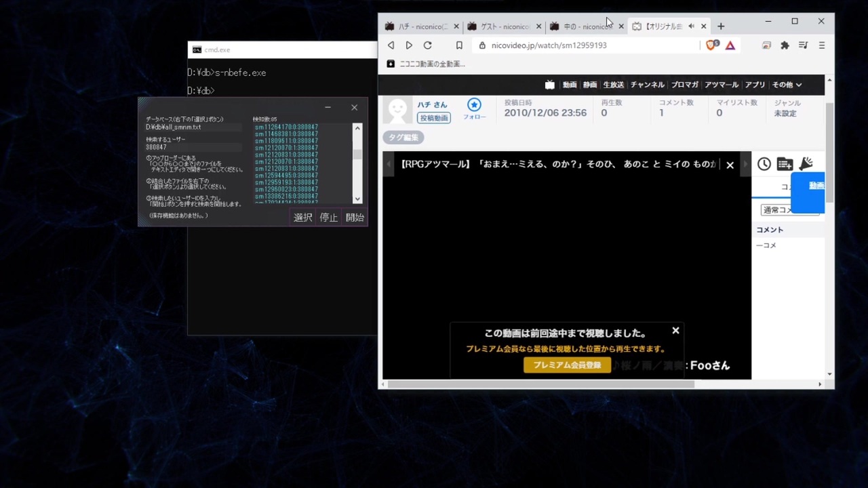Open the 静画 nav menu item
Screen dimensions: 868x488
[x=590, y=85]
